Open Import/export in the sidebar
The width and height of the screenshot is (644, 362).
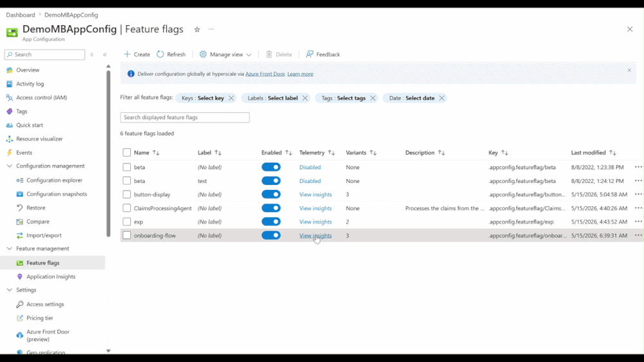[44, 235]
